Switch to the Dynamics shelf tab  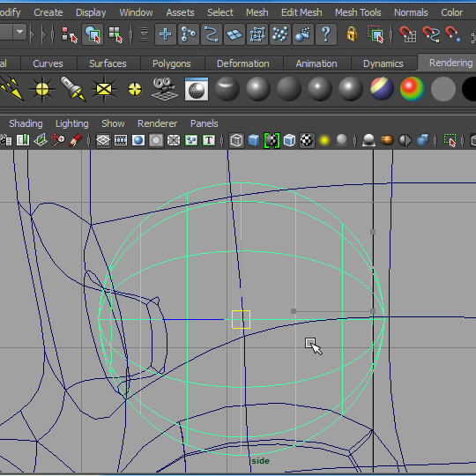[383, 63]
